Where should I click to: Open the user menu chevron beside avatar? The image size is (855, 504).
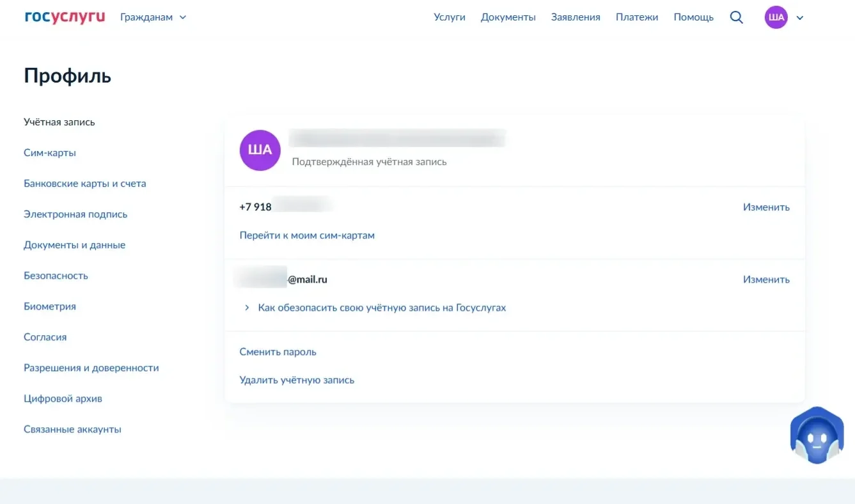799,18
